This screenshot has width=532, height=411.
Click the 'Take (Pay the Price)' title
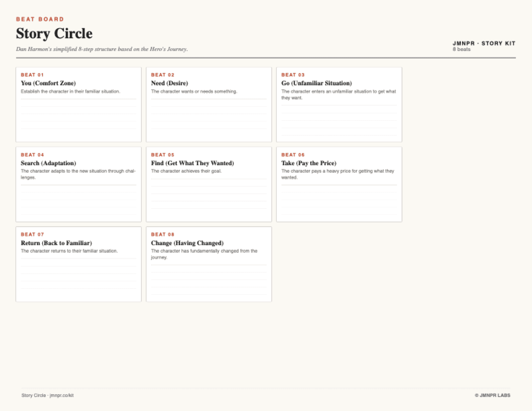(x=309, y=163)
